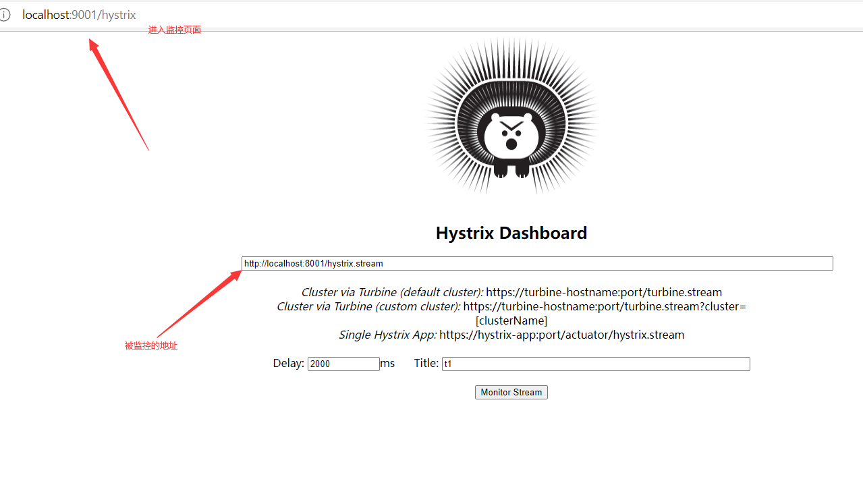863x504 pixels.
Task: Click the hystrix.stream URL input field
Action: click(x=537, y=264)
